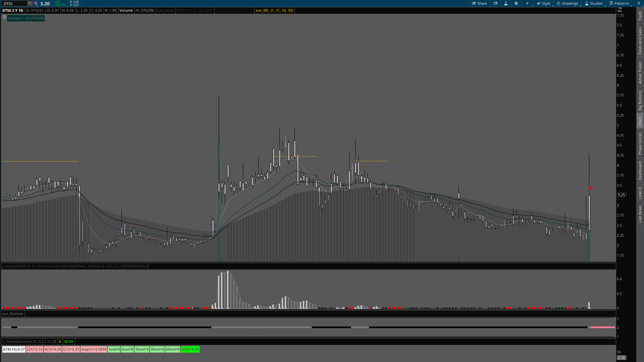
Task: Click the Share chart button
Action: click(479, 3)
